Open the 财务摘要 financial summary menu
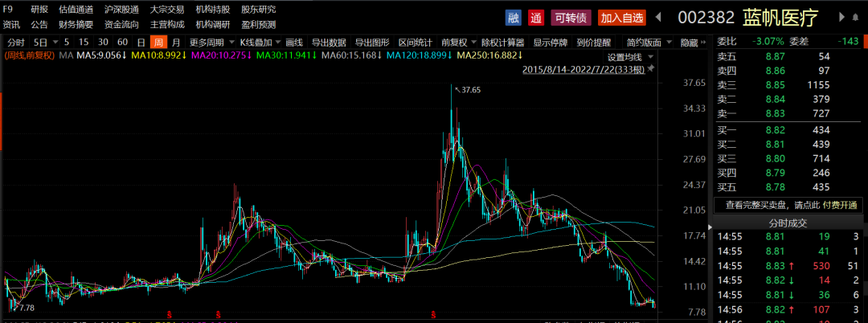The image size is (868, 323). point(76,24)
